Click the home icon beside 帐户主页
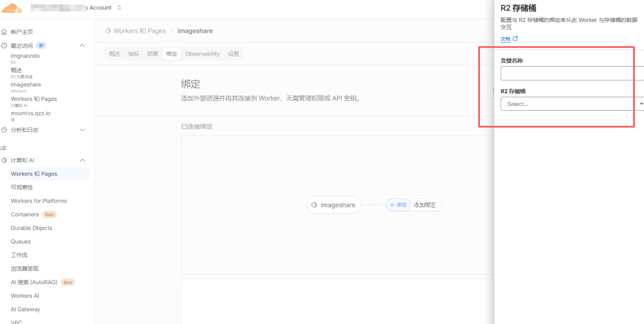Image resolution: width=644 pixels, height=324 pixels. 4,32
